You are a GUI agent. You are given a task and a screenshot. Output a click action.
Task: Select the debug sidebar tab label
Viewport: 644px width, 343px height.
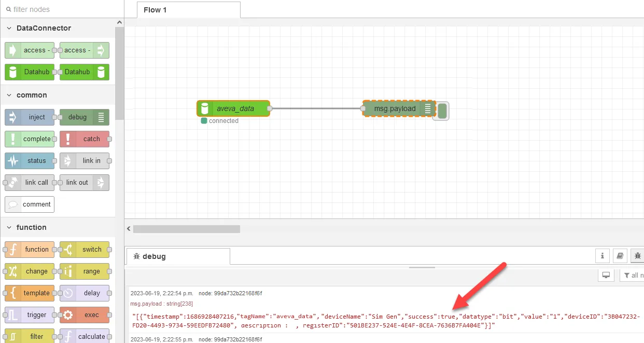point(178,256)
